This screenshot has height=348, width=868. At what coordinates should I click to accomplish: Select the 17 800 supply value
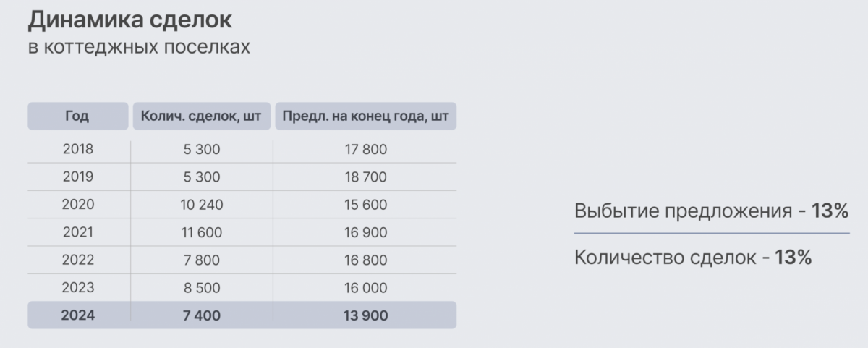[x=365, y=150]
